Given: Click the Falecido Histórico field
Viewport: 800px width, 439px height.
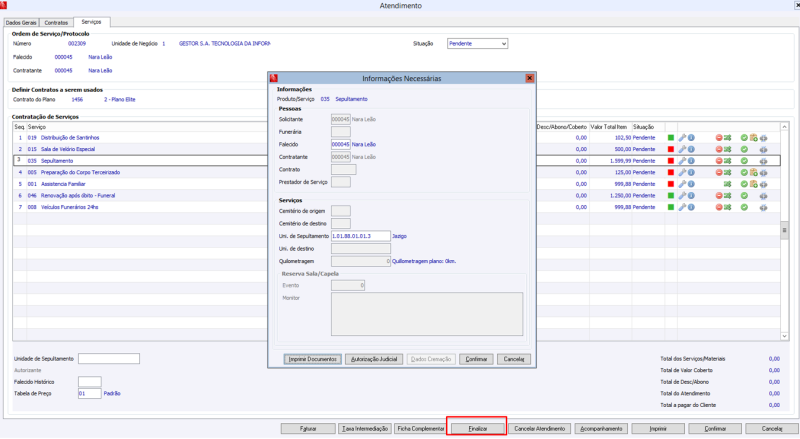Looking at the screenshot, I should 89,382.
